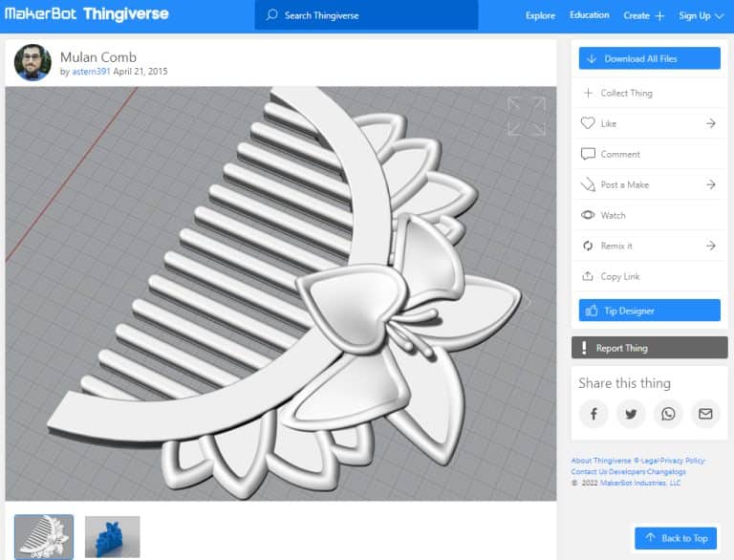Click the Download All Files label

pyautogui.click(x=640, y=59)
